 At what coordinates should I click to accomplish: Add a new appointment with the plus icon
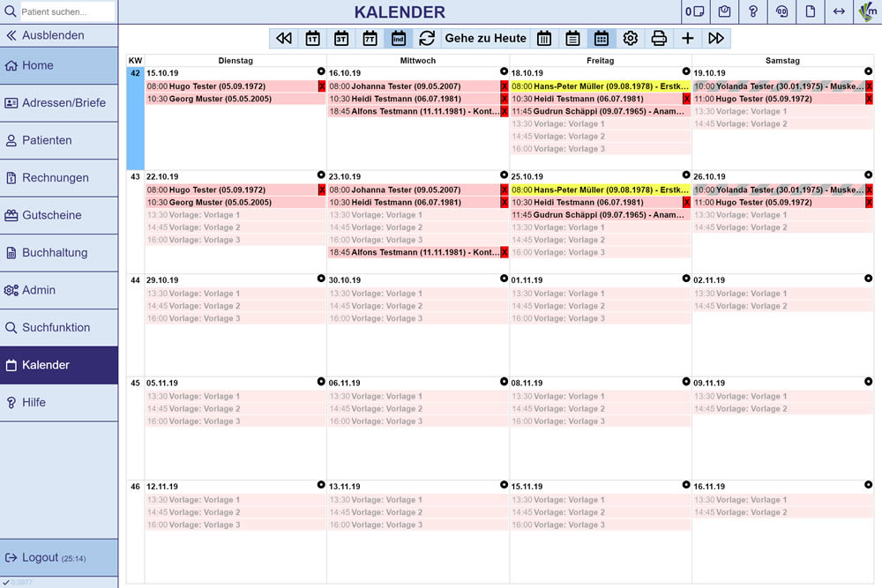(x=688, y=38)
